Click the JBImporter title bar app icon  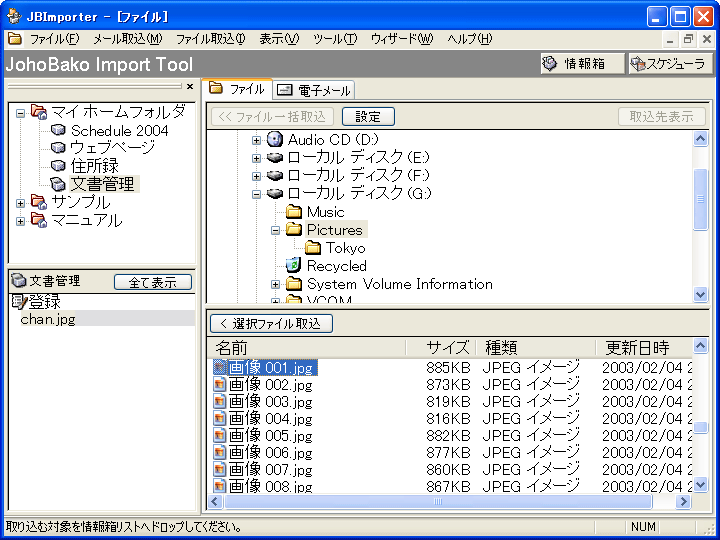(x=14, y=16)
